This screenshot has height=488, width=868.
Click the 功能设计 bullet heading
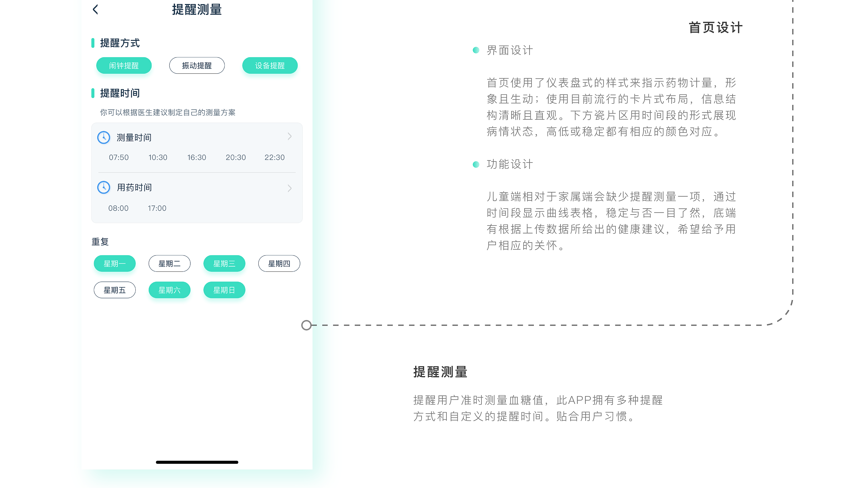coord(510,164)
